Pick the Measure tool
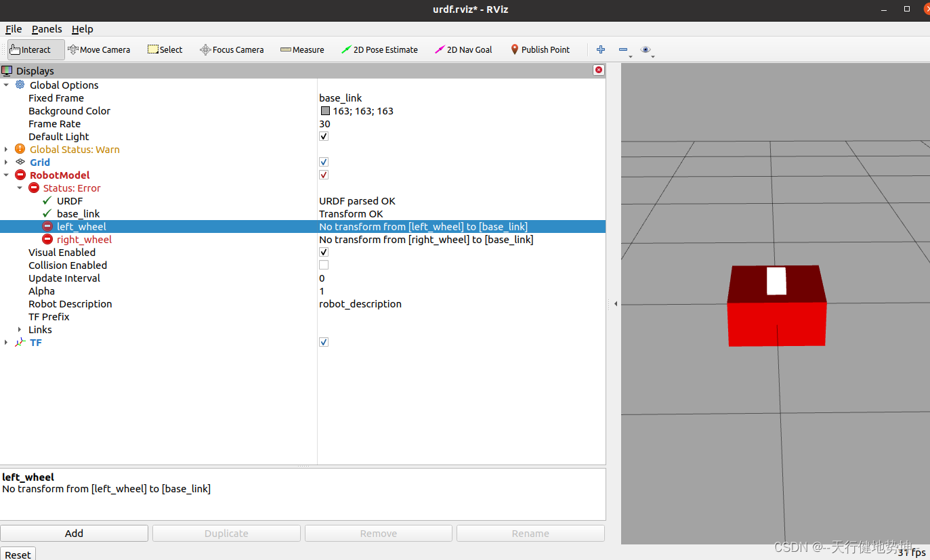 click(302, 49)
